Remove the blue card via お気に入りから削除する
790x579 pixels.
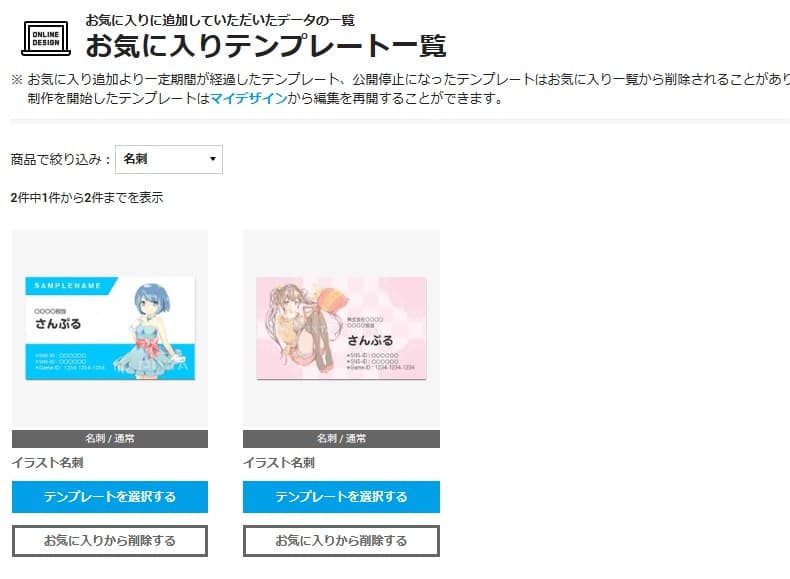click(110, 541)
